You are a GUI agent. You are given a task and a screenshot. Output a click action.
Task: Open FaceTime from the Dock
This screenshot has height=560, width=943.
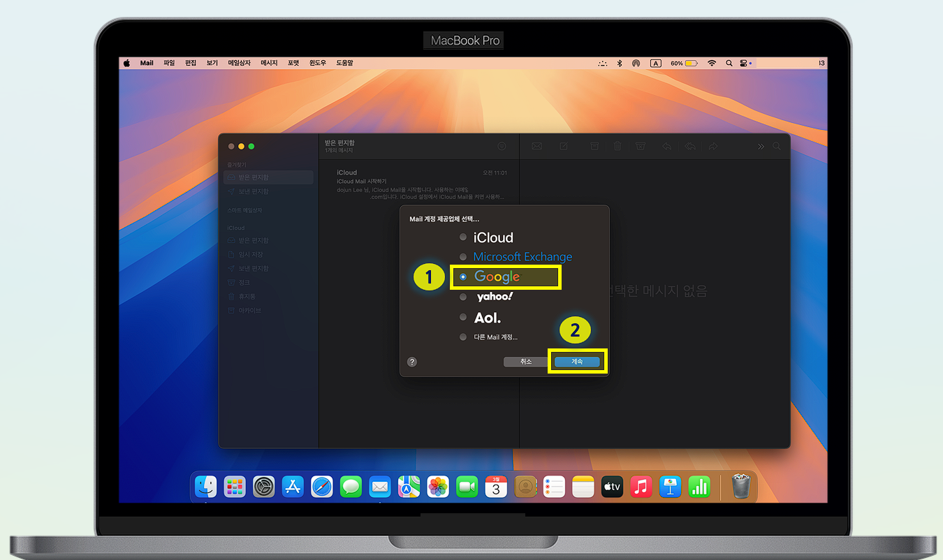click(467, 486)
